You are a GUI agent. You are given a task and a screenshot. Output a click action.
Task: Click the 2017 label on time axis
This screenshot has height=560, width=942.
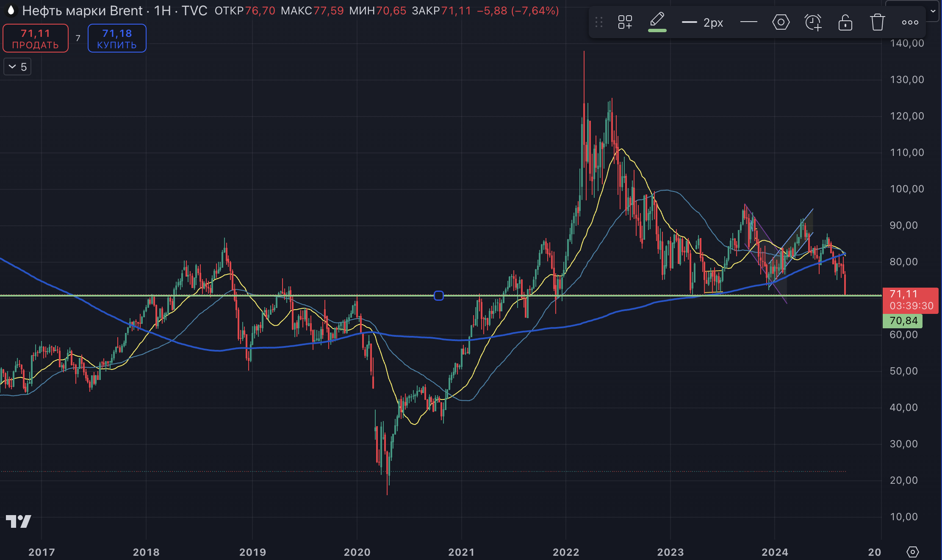tap(42, 552)
